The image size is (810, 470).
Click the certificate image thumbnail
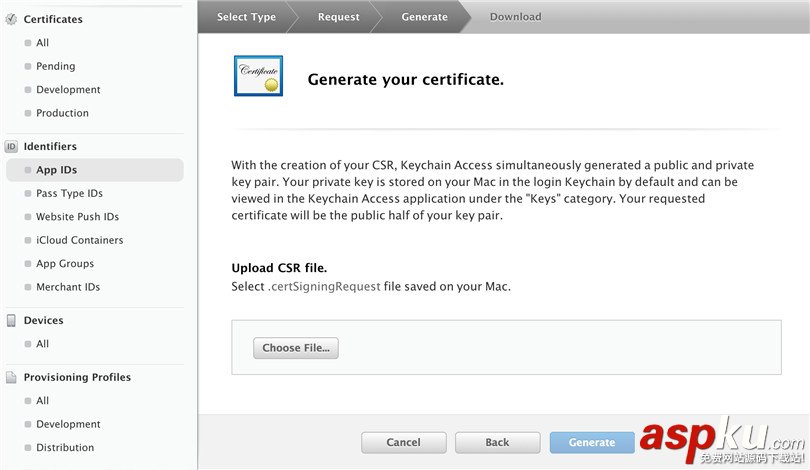[x=258, y=76]
